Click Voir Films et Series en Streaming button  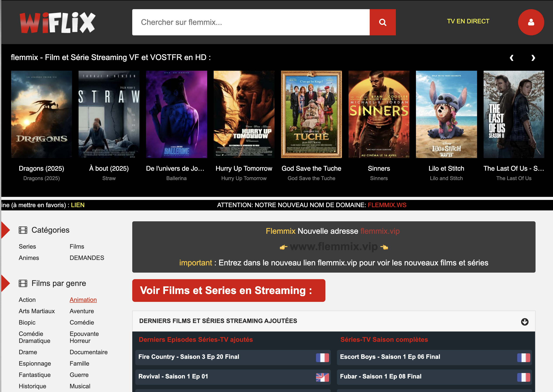(228, 290)
